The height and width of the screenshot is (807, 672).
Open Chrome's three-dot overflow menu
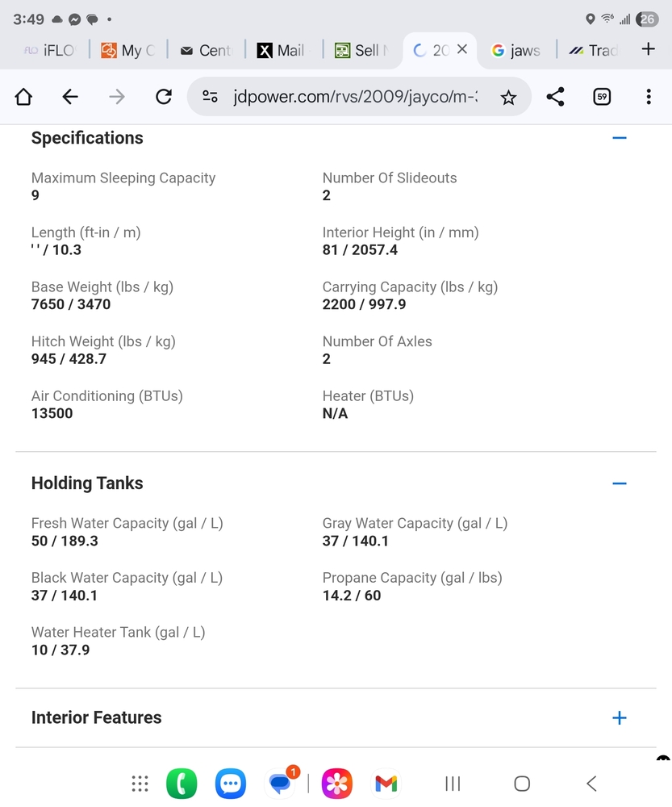coord(649,97)
